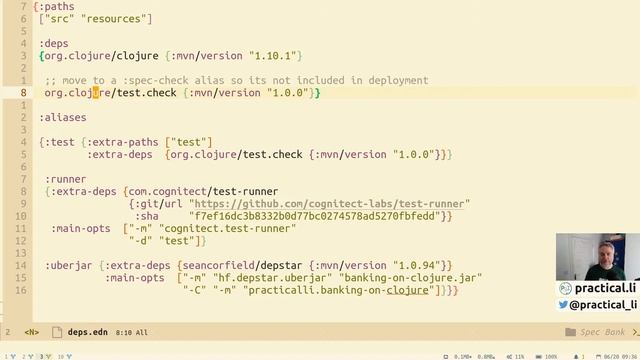Click the Twitter bird icon by @practical_li
The width and height of the screenshot is (640, 360).
coord(563,304)
